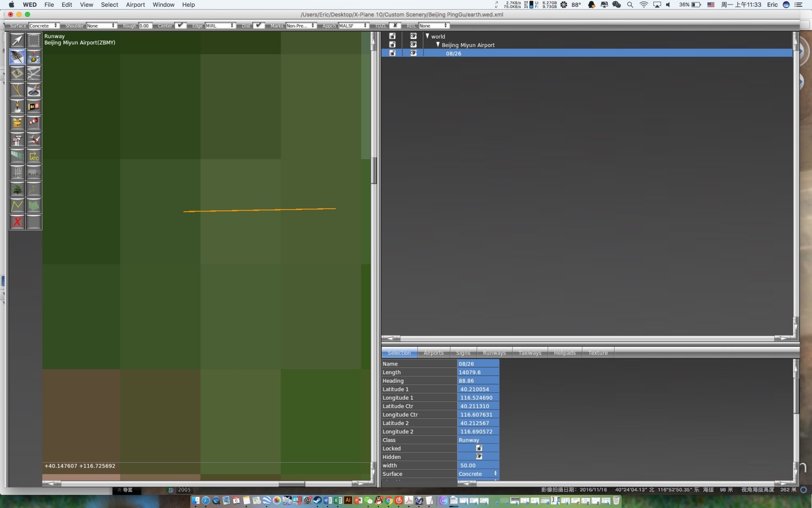Toggle lock on world row
The width and height of the screenshot is (812, 508).
coord(392,36)
